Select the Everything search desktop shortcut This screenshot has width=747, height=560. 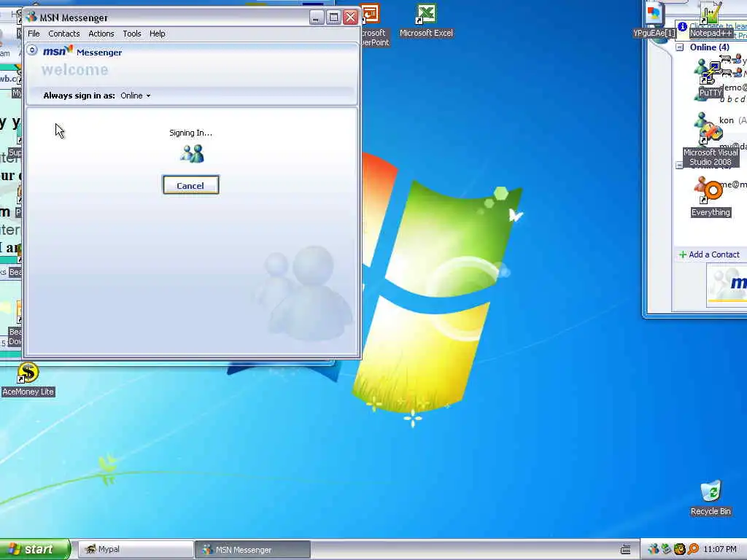click(x=711, y=200)
